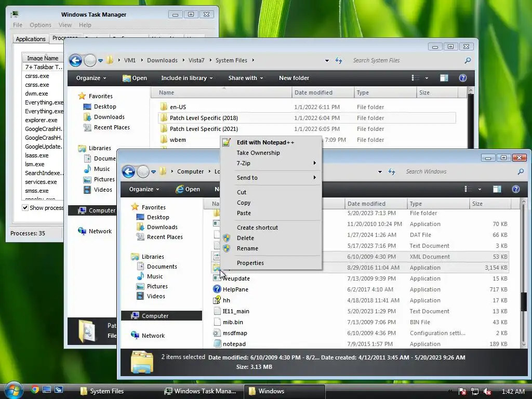Click Search Windows input field

coord(459,171)
